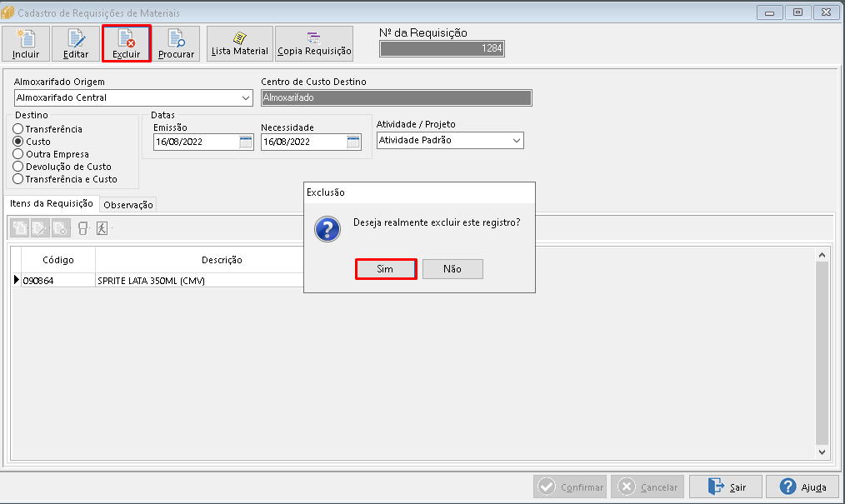
Task: Click the items grid vertical scrollbar track
Action: pos(822,354)
